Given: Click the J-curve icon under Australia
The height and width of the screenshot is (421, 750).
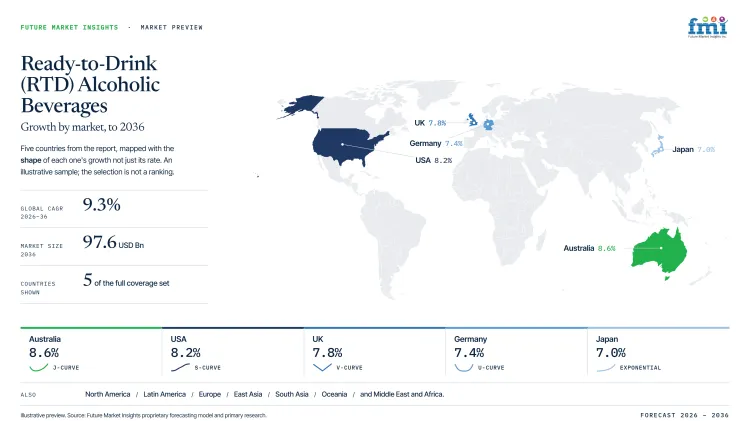Looking at the screenshot, I should pos(38,367).
